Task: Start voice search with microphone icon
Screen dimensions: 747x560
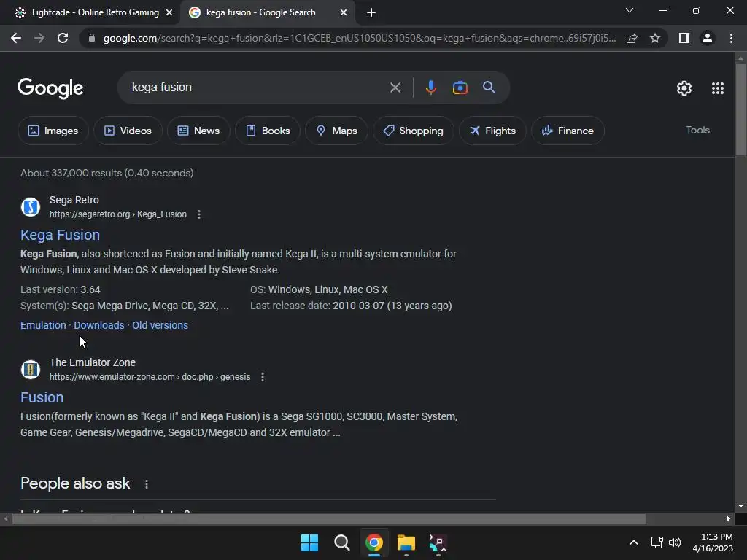Action: [431, 87]
